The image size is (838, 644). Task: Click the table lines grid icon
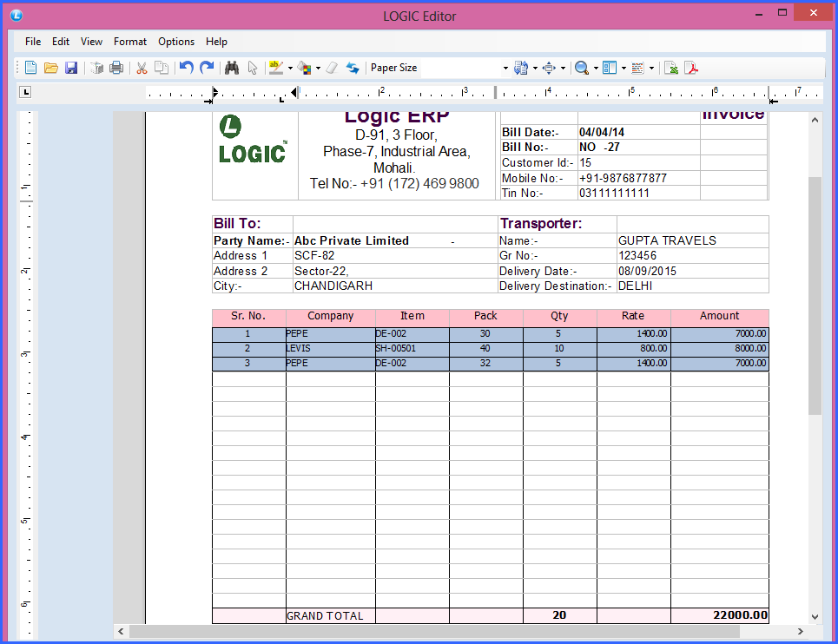[637, 68]
